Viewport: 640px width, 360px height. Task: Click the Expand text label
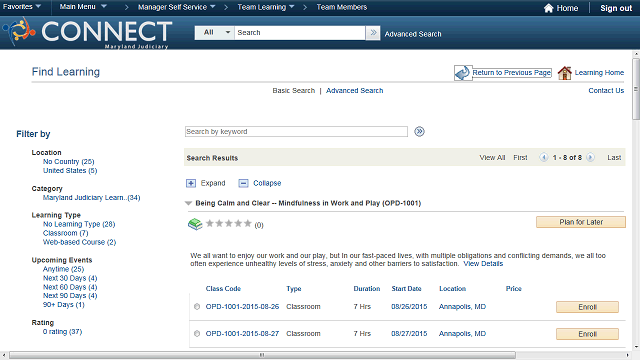pos(213,183)
